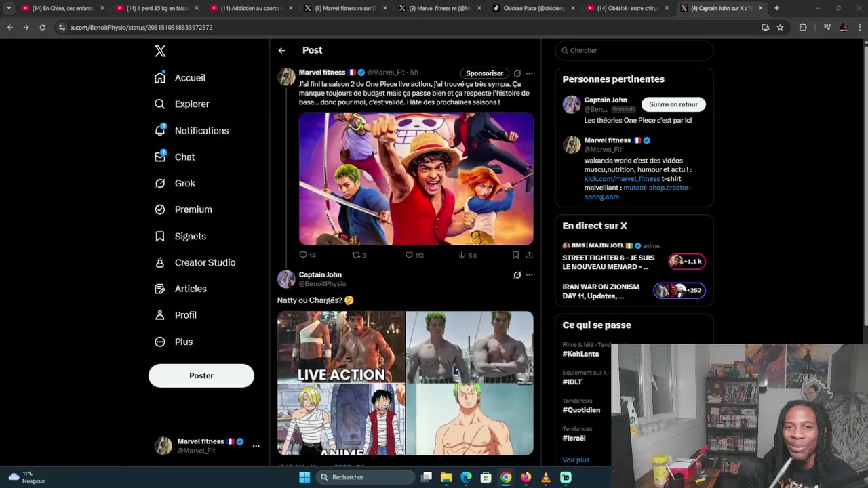Open the #IDLT trend
868x488 pixels.
(x=572, y=382)
